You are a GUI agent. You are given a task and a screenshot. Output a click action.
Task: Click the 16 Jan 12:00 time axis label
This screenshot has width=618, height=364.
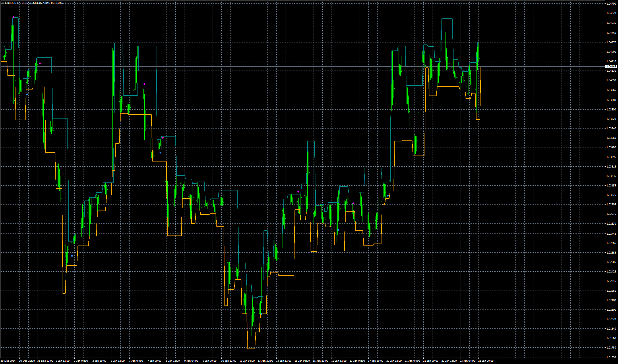pos(339,361)
